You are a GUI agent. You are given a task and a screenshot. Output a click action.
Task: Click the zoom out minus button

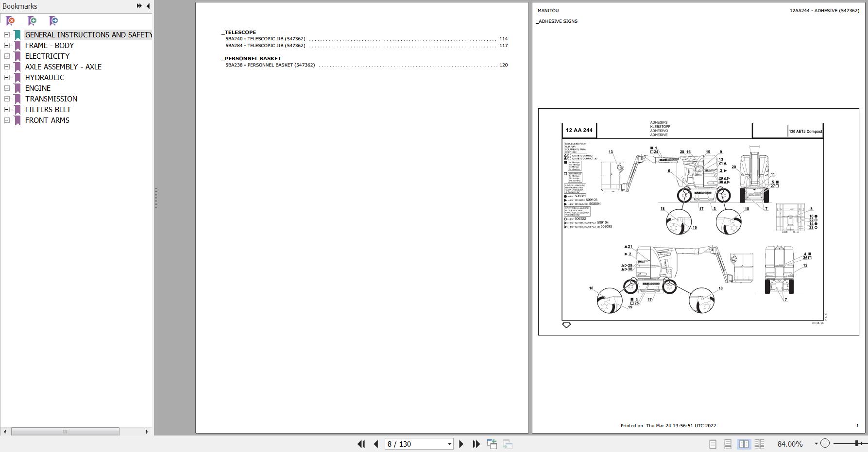[825, 443]
